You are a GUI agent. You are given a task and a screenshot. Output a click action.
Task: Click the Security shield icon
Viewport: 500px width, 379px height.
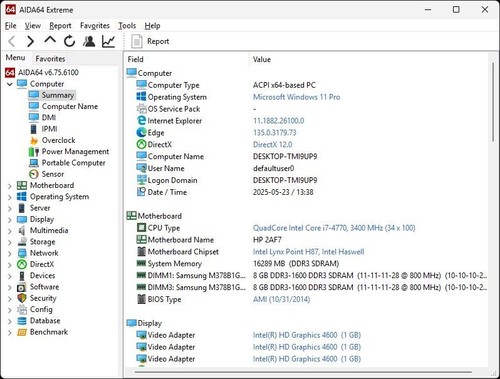[x=22, y=298]
